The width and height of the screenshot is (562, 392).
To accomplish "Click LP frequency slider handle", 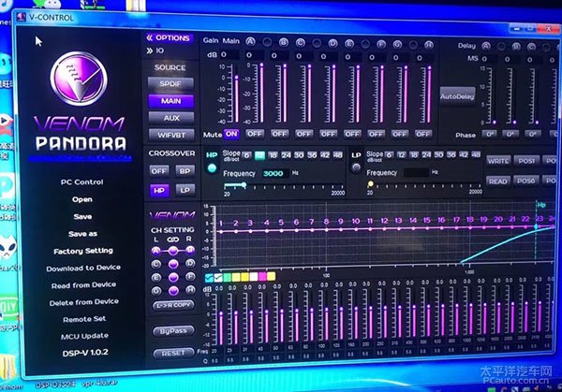I will pos(371,183).
